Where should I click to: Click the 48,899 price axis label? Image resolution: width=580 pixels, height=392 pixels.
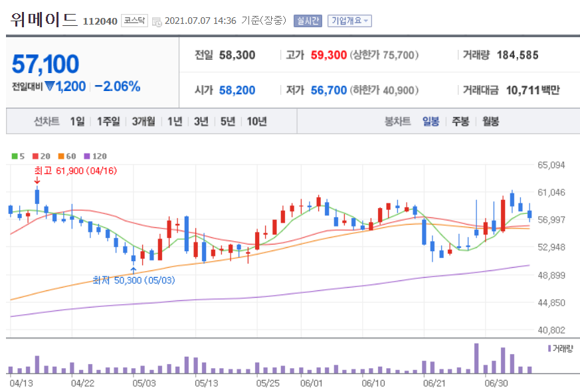click(551, 275)
